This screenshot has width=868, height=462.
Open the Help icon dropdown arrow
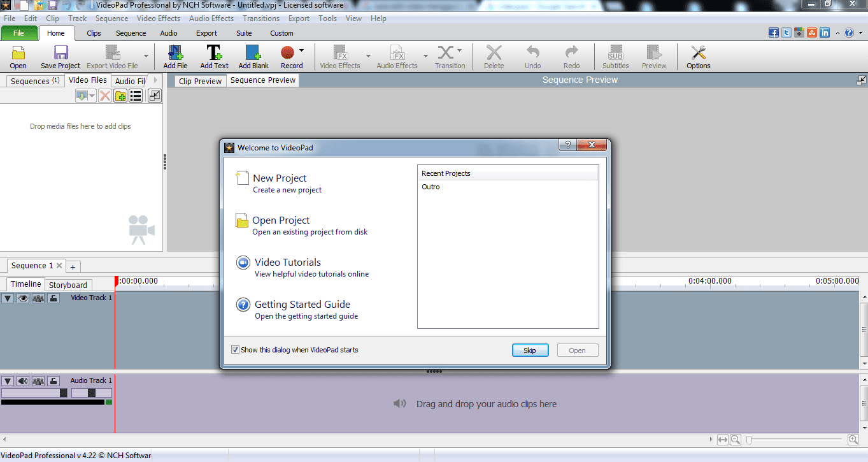(859, 33)
